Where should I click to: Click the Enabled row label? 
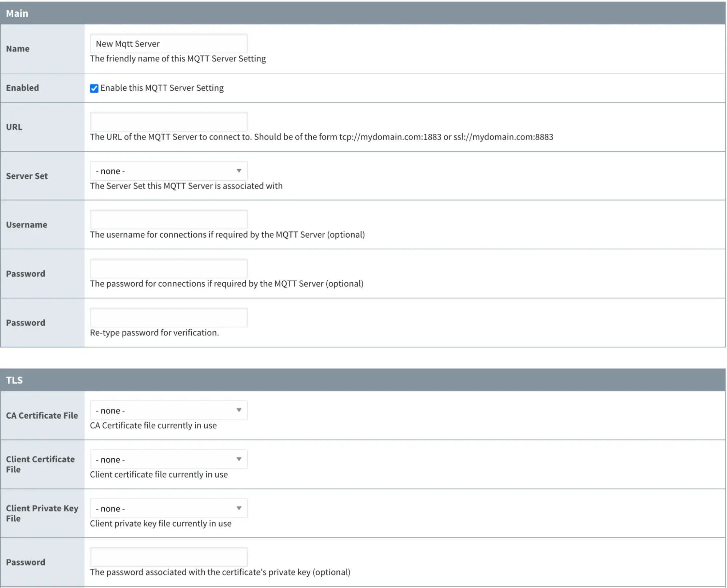[x=23, y=88]
